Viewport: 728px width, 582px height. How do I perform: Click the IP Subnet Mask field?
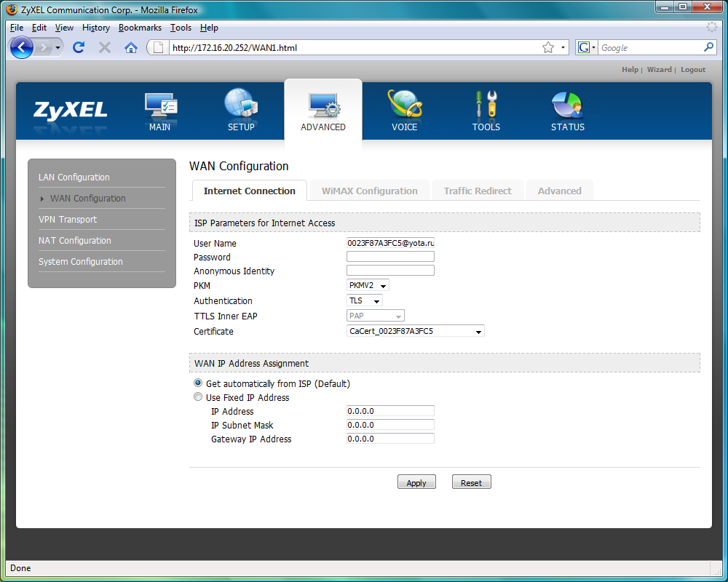point(390,425)
